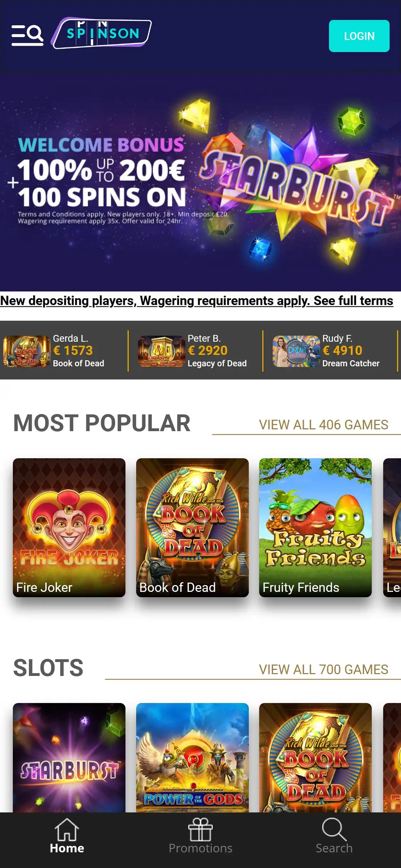Launch the Fruity Friends game
The width and height of the screenshot is (401, 868).
315,528
